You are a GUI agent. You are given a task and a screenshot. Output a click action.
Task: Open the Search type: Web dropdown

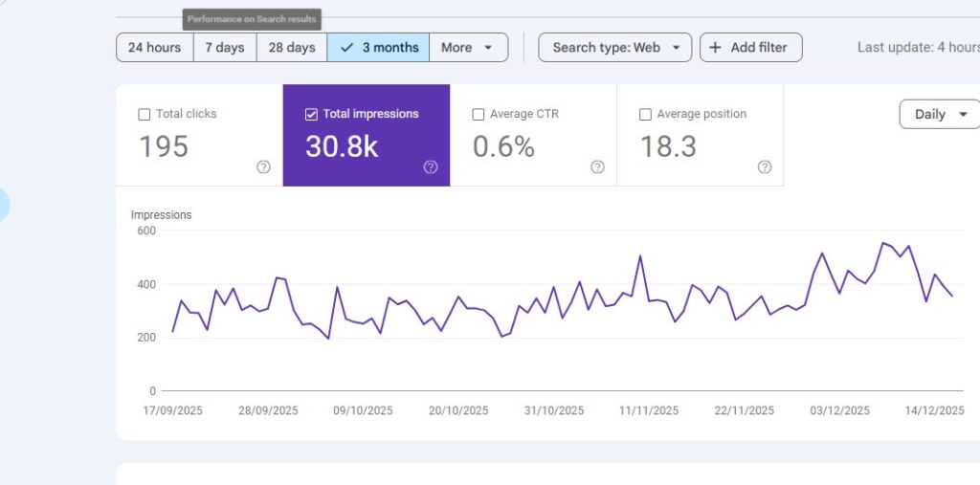615,48
